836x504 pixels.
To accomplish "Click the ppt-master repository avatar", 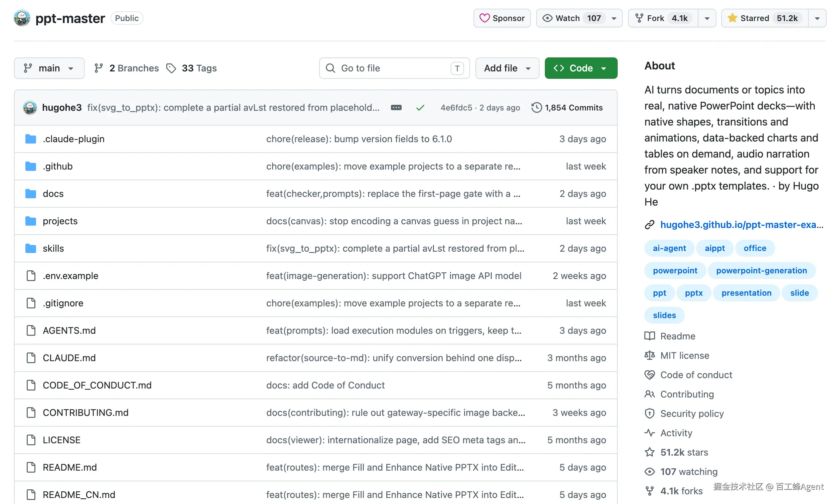I will pyautogui.click(x=22, y=18).
